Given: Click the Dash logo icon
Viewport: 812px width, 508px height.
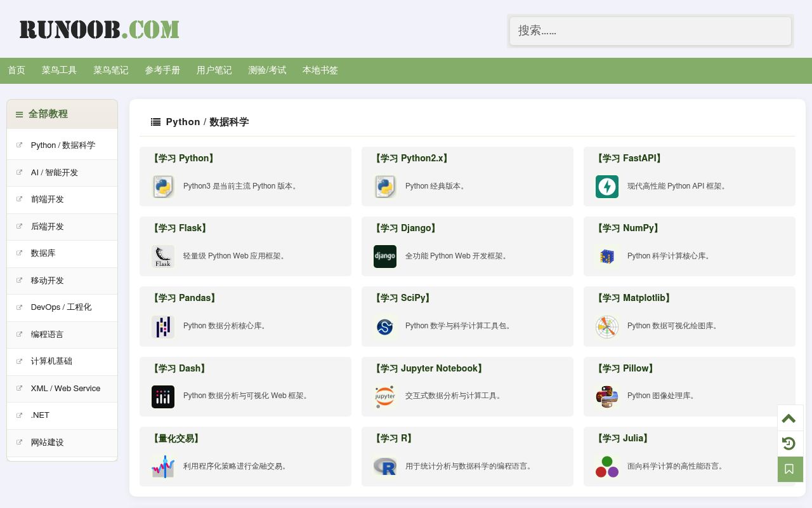Looking at the screenshot, I should 163,396.
